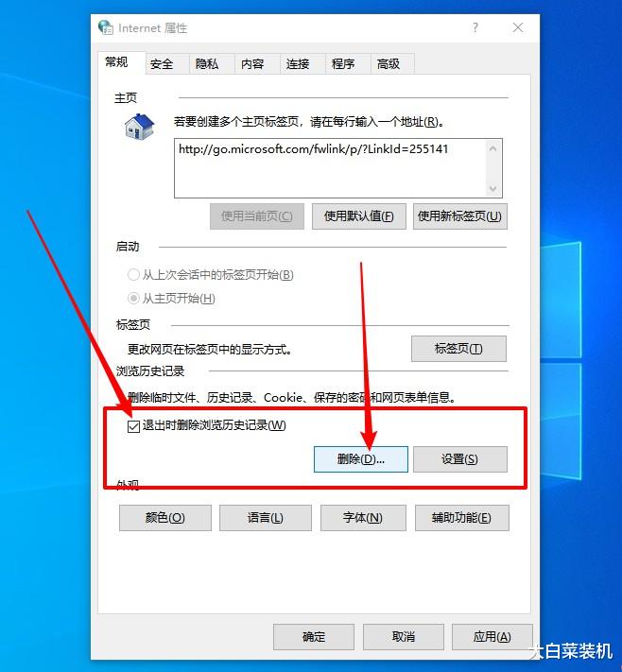Click the homepage box scroll down arrow
Screen dimensions: 622x672
point(493,189)
